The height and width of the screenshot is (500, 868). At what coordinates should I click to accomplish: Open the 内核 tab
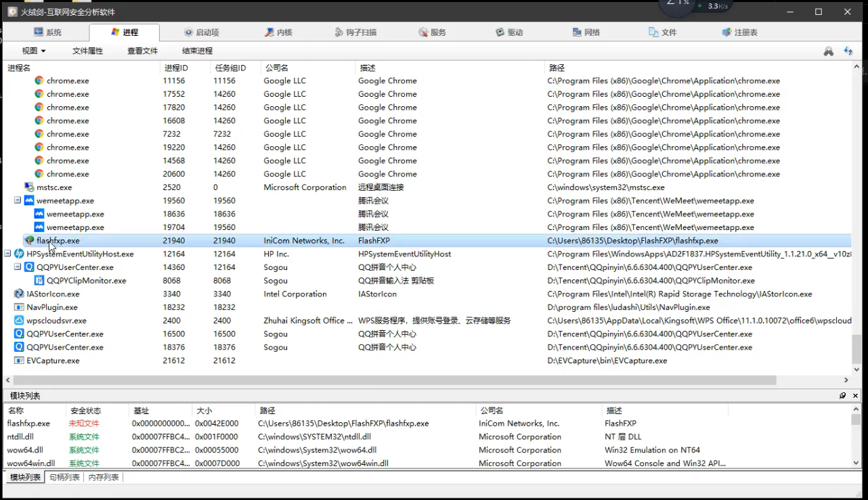(278, 32)
